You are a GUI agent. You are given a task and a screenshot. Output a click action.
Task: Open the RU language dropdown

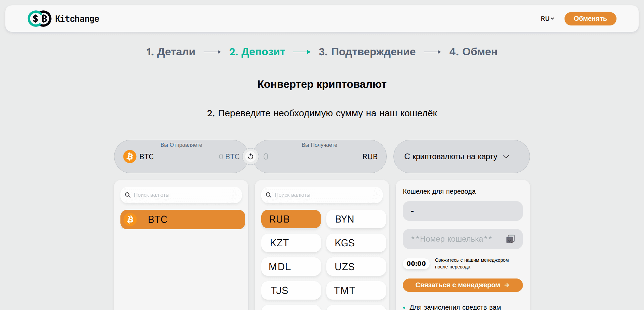[x=547, y=18]
